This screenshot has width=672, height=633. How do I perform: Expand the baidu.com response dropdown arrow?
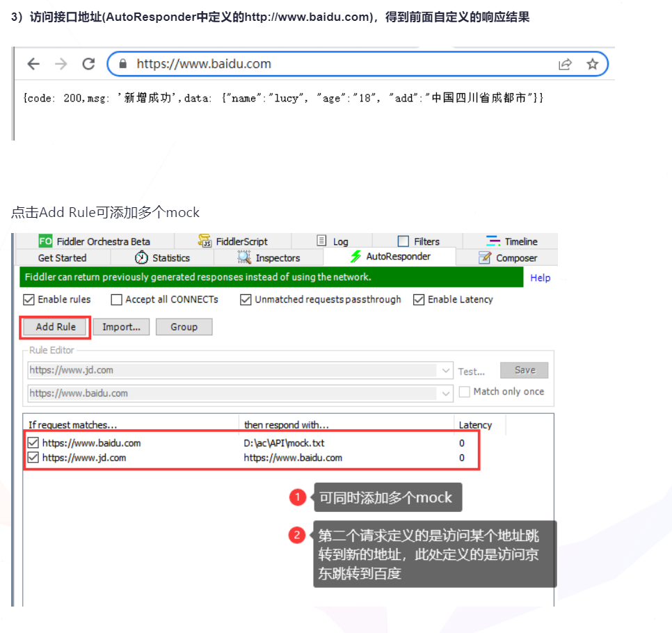pos(446,394)
